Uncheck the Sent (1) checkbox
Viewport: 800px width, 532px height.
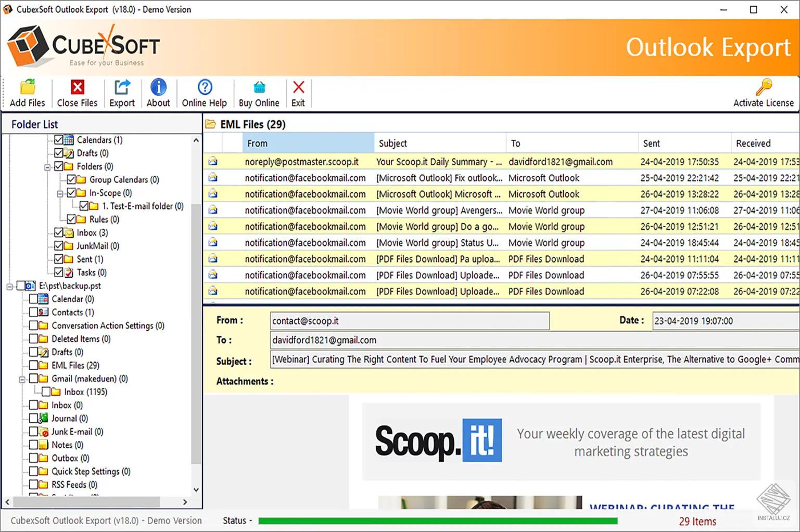tap(59, 259)
